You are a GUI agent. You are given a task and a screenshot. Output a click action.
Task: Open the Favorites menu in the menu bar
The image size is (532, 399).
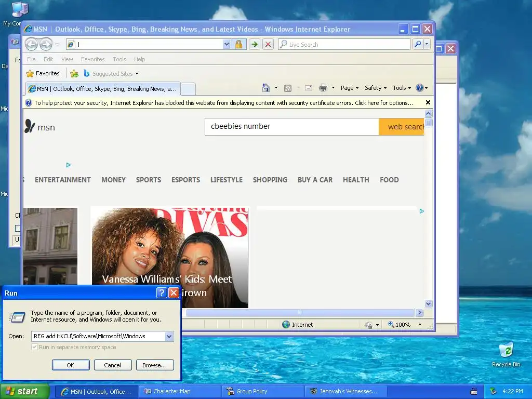tap(92, 59)
